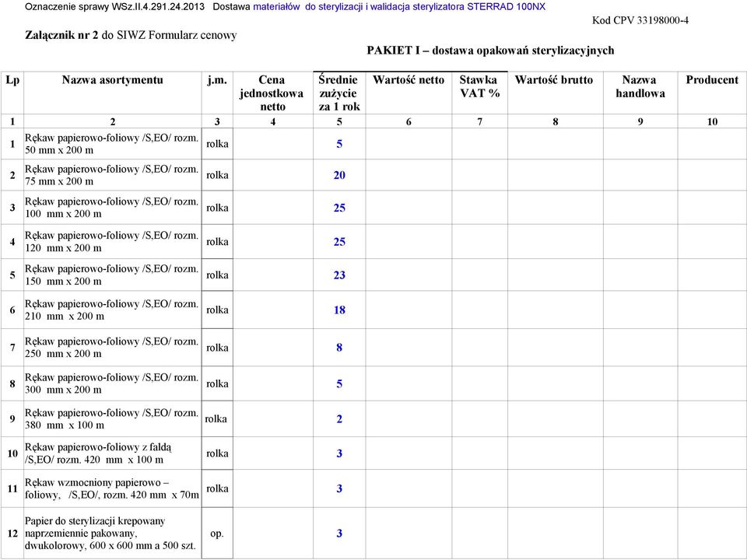Click unit 'rolka' in row 11

pos(217,488)
